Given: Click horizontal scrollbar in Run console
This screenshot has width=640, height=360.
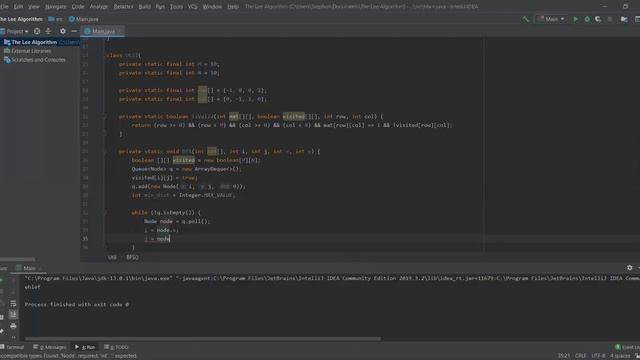Looking at the screenshot, I should (x=203, y=338).
